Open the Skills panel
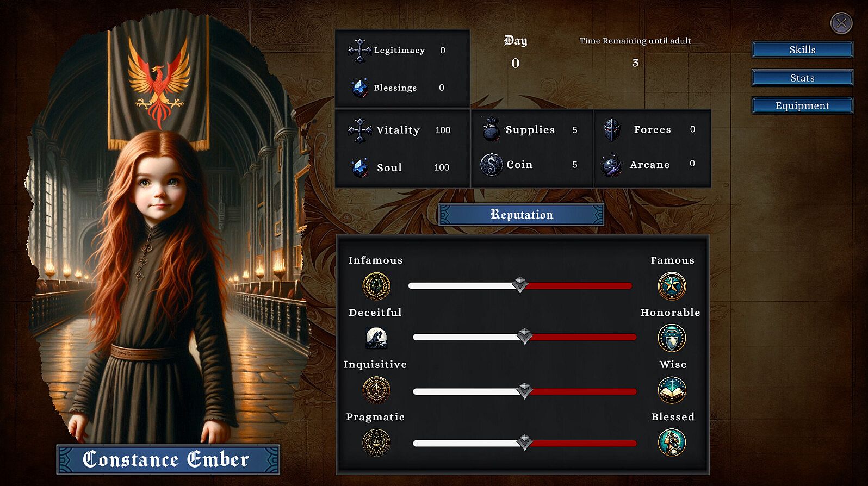Screen dimensions: 868x486 pos(802,49)
